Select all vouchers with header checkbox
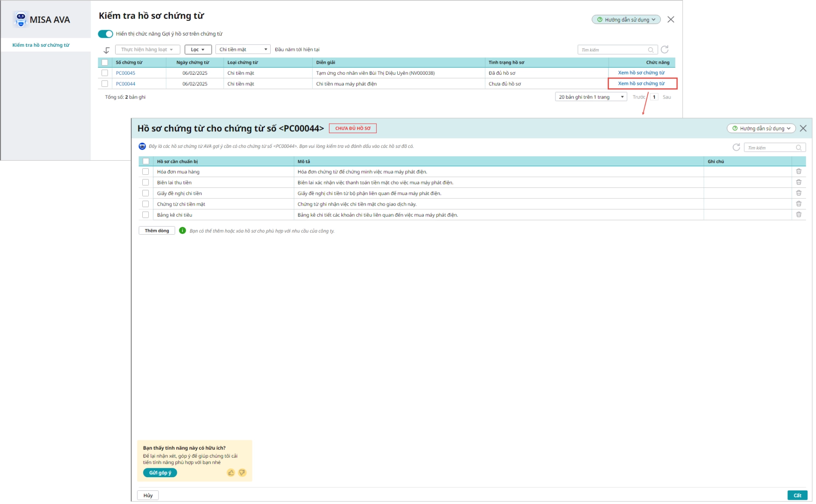816x504 pixels. click(x=105, y=62)
